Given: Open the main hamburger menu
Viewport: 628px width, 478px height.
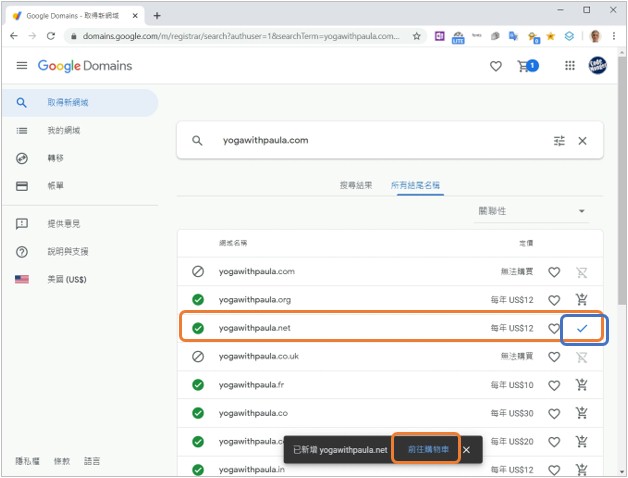Looking at the screenshot, I should 22,65.
